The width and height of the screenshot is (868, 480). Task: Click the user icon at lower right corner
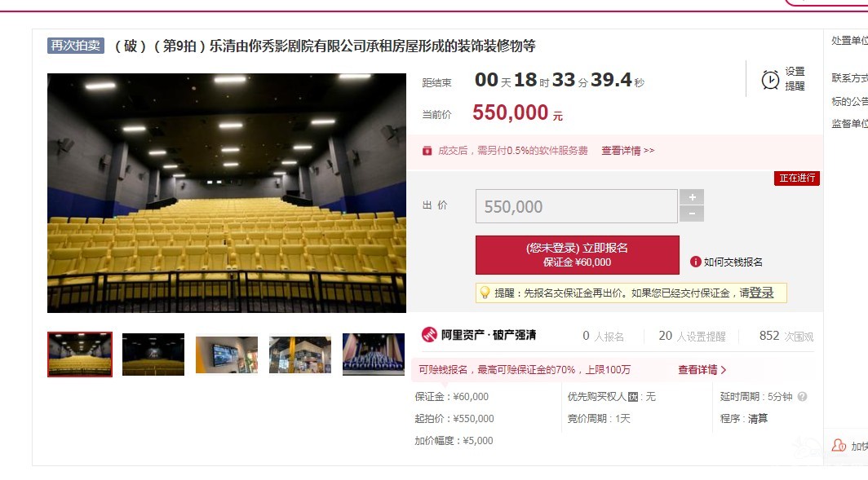(x=839, y=445)
